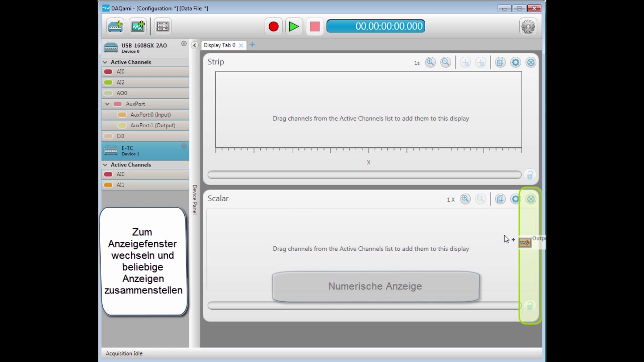Click the green color swatch of AI2
The width and height of the screenshot is (644, 362).
[108, 82]
